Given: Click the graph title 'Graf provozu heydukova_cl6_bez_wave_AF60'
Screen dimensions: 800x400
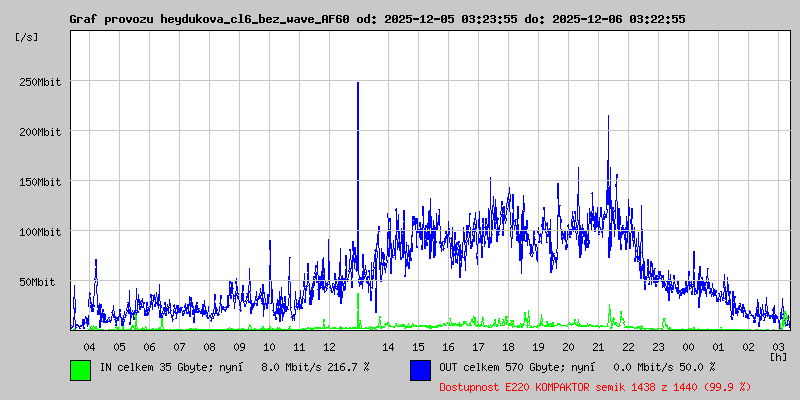Looking at the screenshot, I should 209,19.
